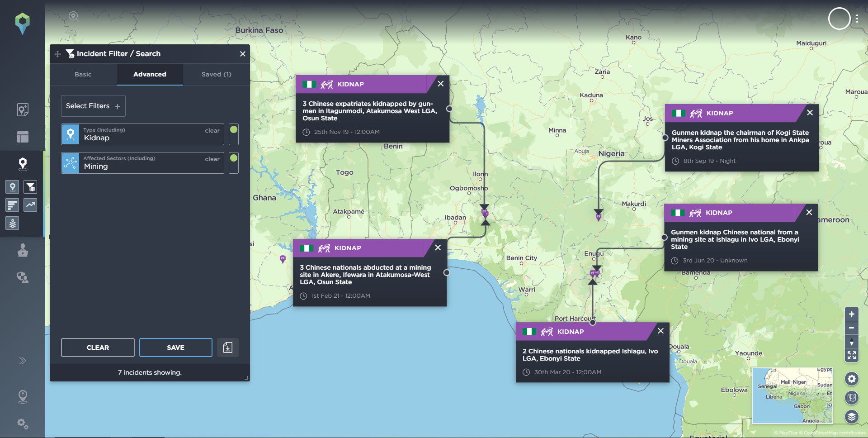The width and height of the screenshot is (868, 438).
Task: Open the user at laptop sidebar icon
Action: (x=23, y=250)
